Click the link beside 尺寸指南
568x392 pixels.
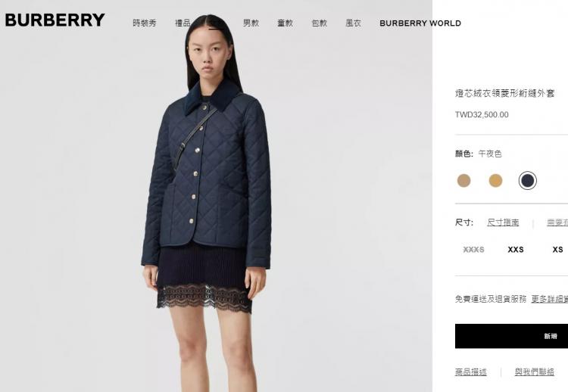pyautogui.click(x=557, y=222)
